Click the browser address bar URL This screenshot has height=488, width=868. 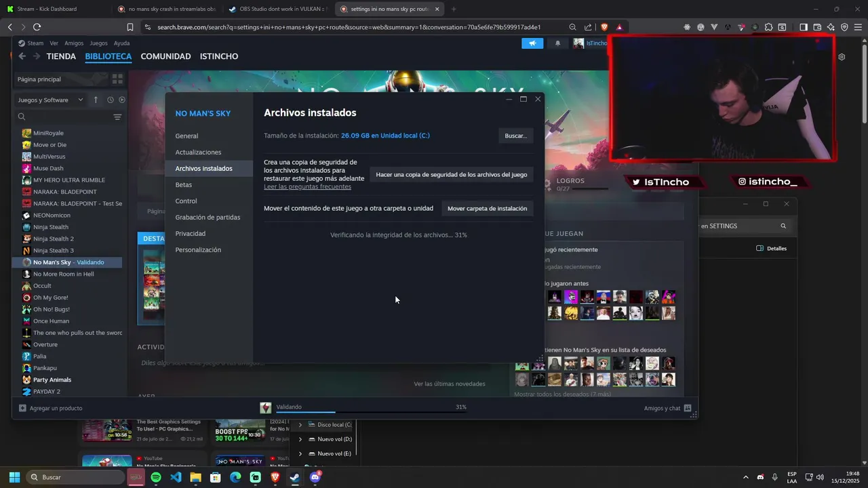point(349,27)
